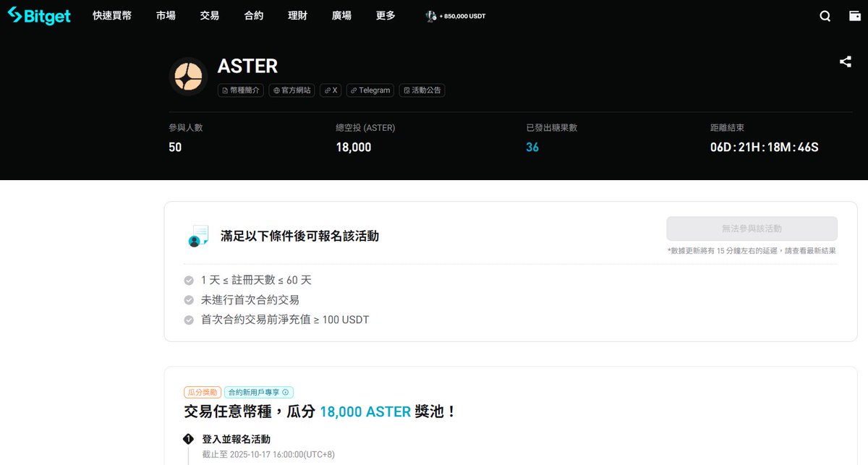Open the 官方網站 link
The height and width of the screenshot is (465, 868).
(292, 90)
